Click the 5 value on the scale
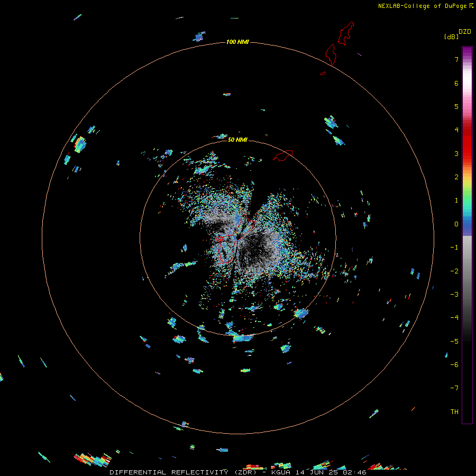 [x=456, y=106]
